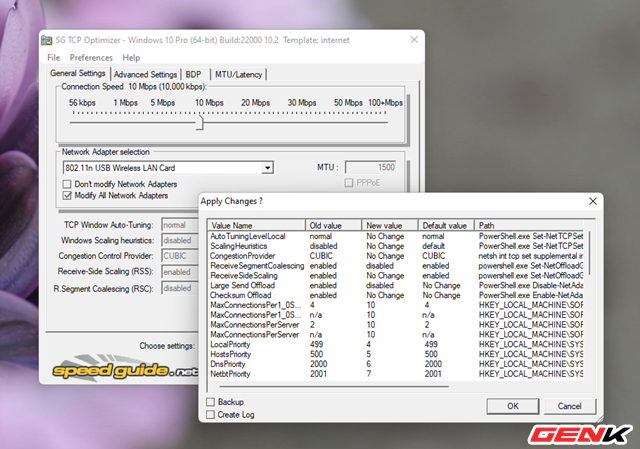Open Windows Scaling heuristics dropdown

[x=180, y=240]
